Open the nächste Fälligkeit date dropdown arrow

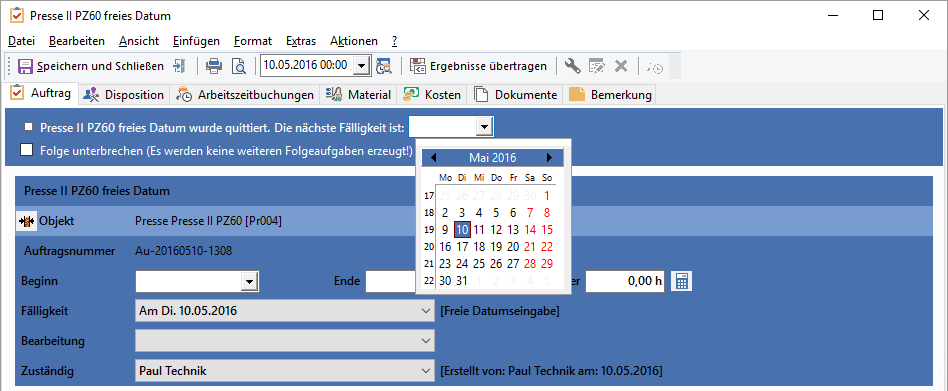[484, 128]
